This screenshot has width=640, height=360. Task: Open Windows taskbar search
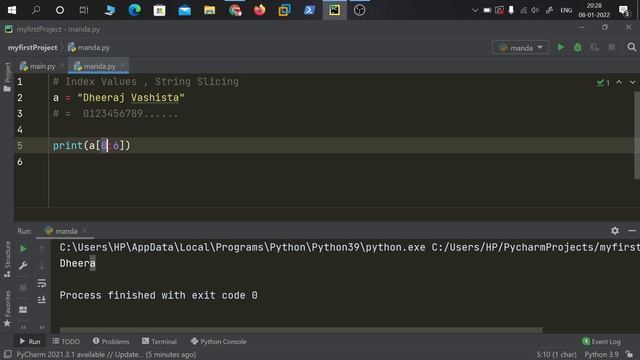pyautogui.click(x=36, y=10)
